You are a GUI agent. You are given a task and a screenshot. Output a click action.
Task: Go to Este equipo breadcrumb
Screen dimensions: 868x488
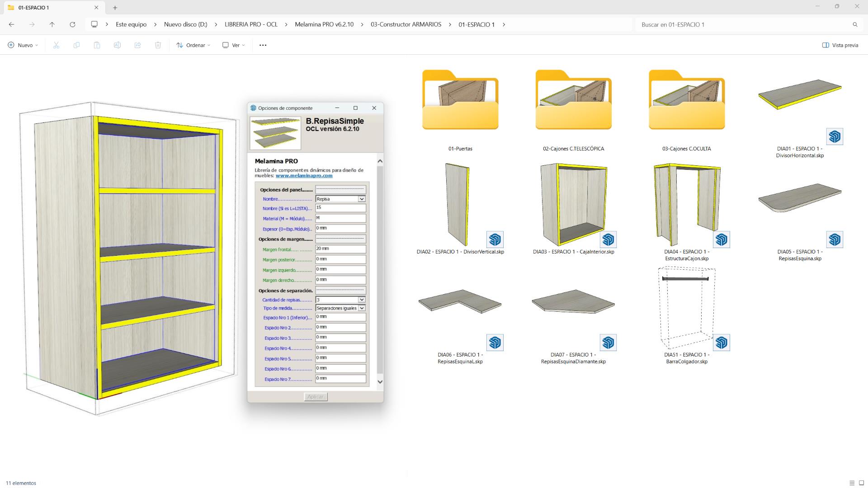(131, 24)
